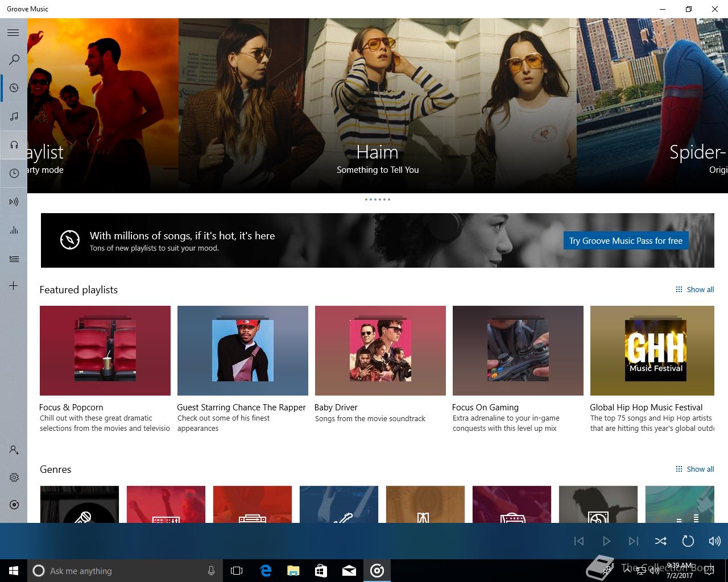Open Windows Store from taskbar
This screenshot has height=582, width=728.
tap(321, 571)
